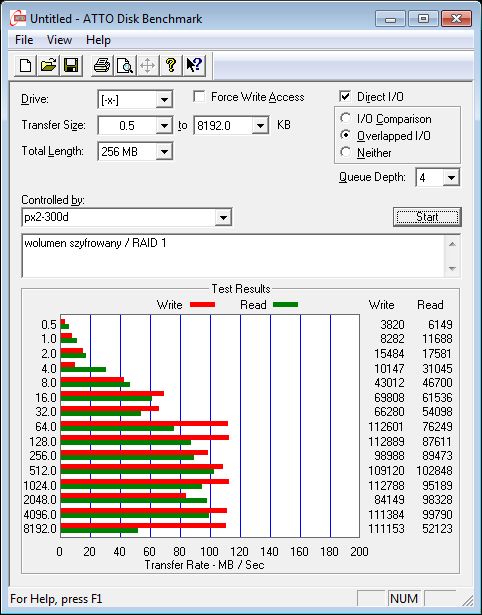Open the Controlled by px2-300d dropdown
The image size is (482, 615).
[x=223, y=217]
